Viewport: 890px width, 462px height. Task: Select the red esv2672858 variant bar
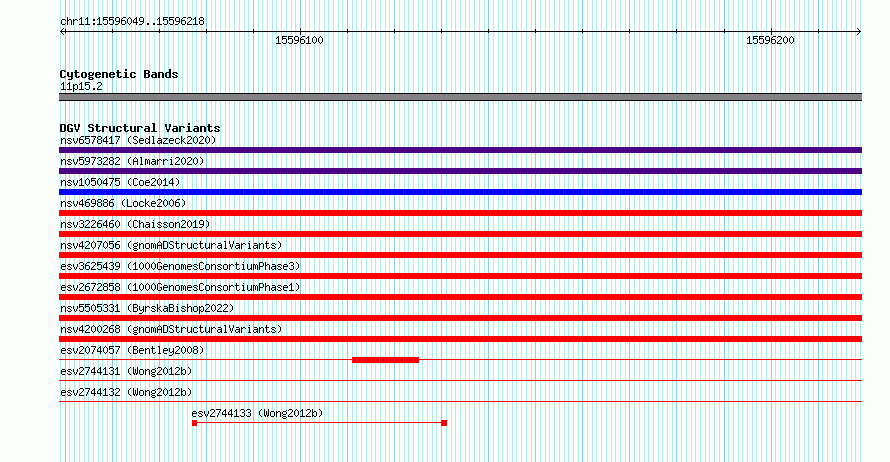pos(460,297)
